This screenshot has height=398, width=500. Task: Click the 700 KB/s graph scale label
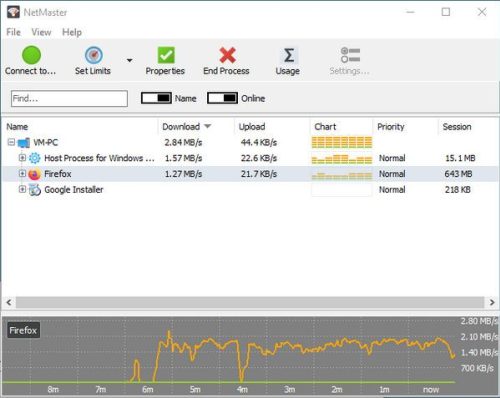tap(477, 368)
